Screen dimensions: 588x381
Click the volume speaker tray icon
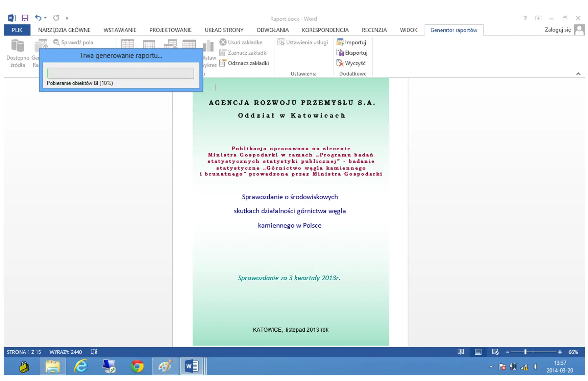535,367
